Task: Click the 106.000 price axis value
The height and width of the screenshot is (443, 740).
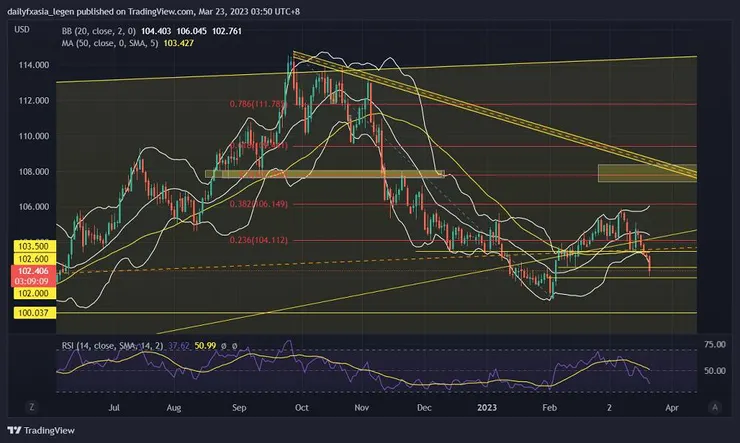Action: [34, 207]
